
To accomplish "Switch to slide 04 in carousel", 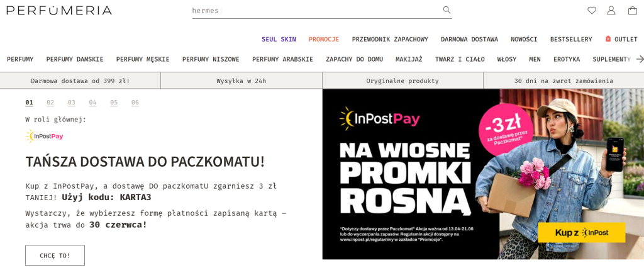I will click(92, 103).
